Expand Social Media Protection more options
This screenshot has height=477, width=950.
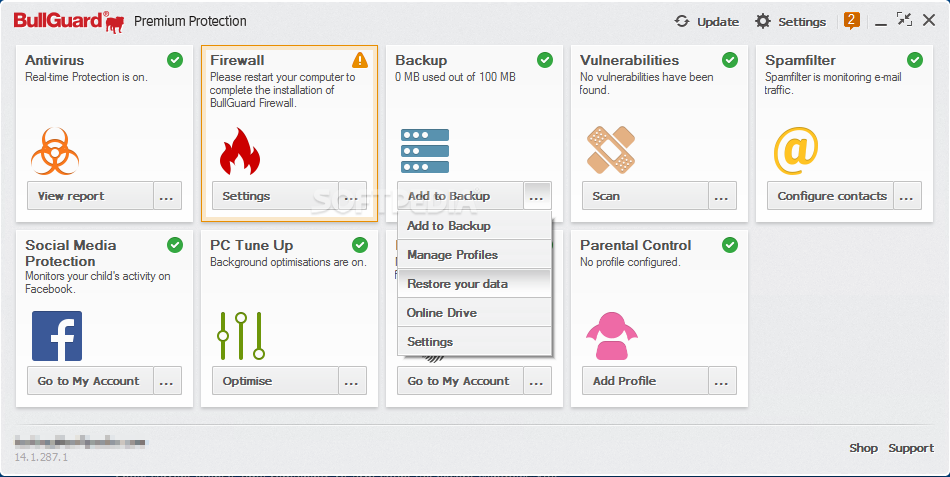pyautogui.click(x=167, y=381)
